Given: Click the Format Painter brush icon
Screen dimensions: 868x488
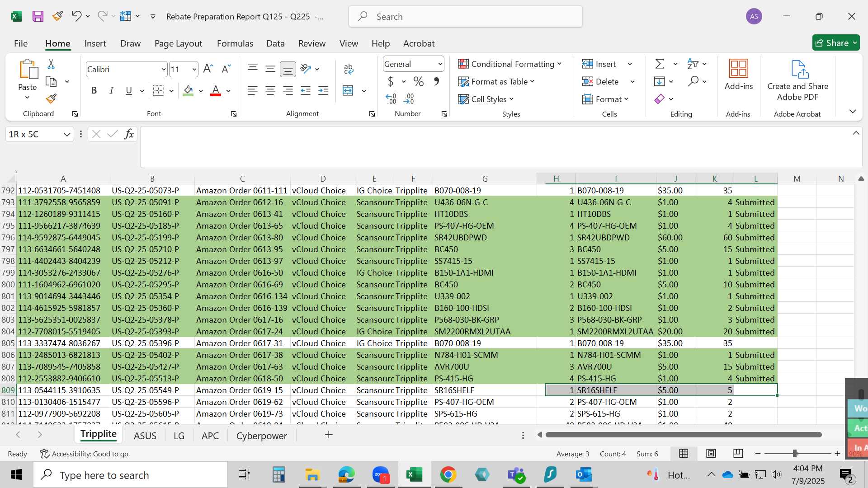Looking at the screenshot, I should 51,99.
